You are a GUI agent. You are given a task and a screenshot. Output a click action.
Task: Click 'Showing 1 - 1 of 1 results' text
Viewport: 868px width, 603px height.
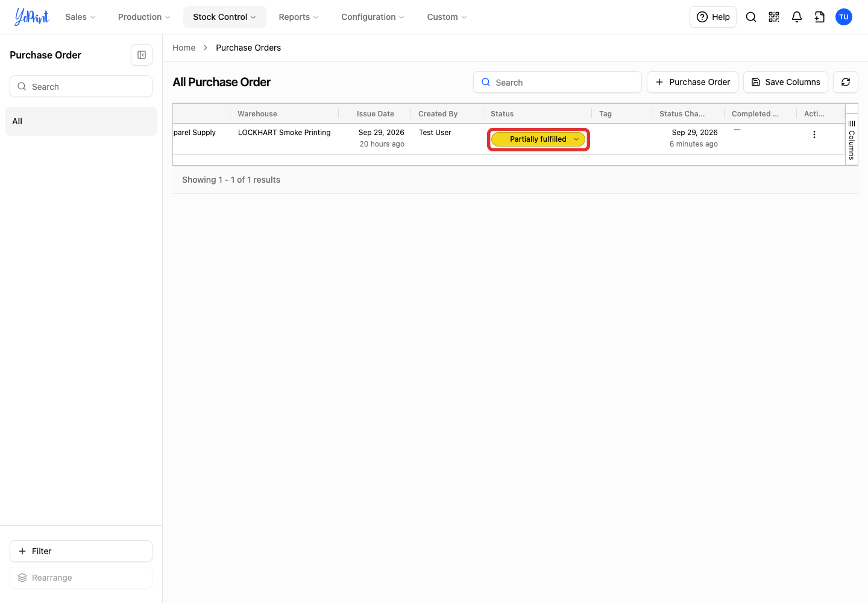[x=231, y=180]
